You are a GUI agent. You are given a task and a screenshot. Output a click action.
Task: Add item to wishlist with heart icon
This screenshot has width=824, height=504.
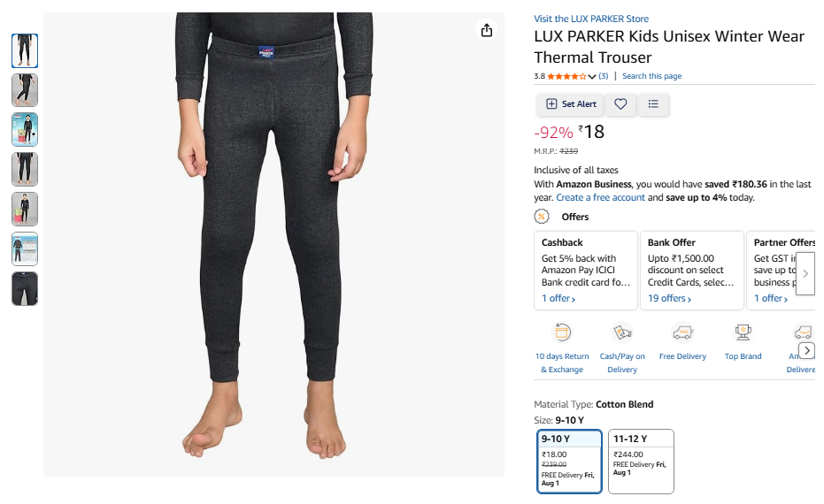[x=620, y=104]
